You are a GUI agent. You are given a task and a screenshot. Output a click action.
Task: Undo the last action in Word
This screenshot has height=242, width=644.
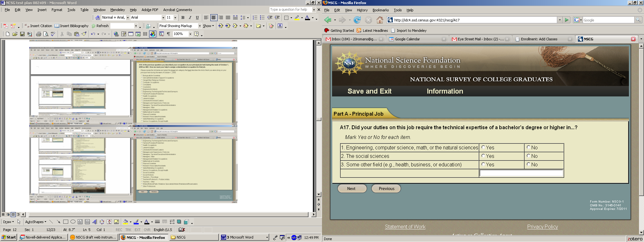93,34
